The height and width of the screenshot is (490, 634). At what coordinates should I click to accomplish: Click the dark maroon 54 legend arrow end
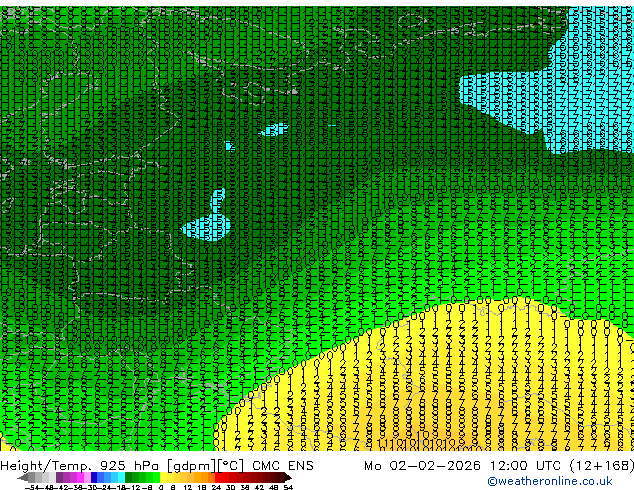[x=287, y=478]
